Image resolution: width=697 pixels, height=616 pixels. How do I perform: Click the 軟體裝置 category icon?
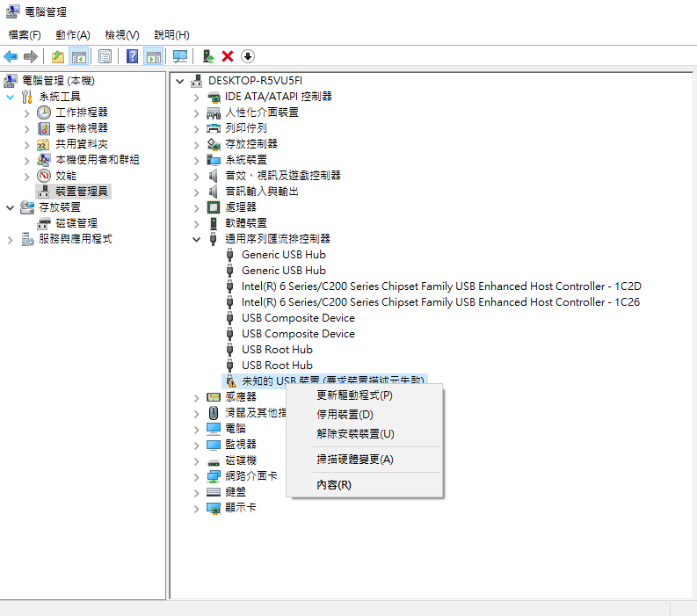click(214, 223)
